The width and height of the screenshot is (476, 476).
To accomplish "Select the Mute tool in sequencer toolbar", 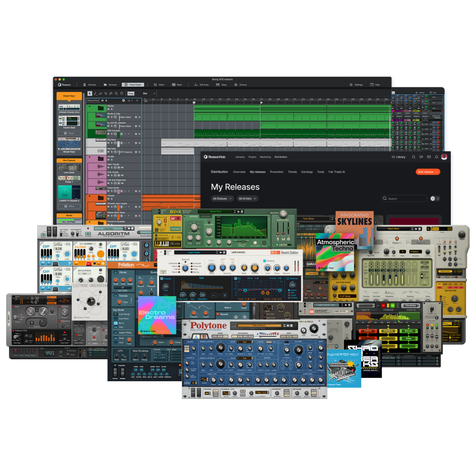I will tap(111, 93).
